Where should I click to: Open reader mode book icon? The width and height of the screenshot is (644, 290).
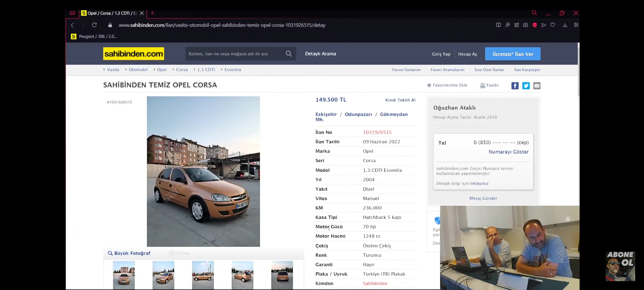coord(498,25)
